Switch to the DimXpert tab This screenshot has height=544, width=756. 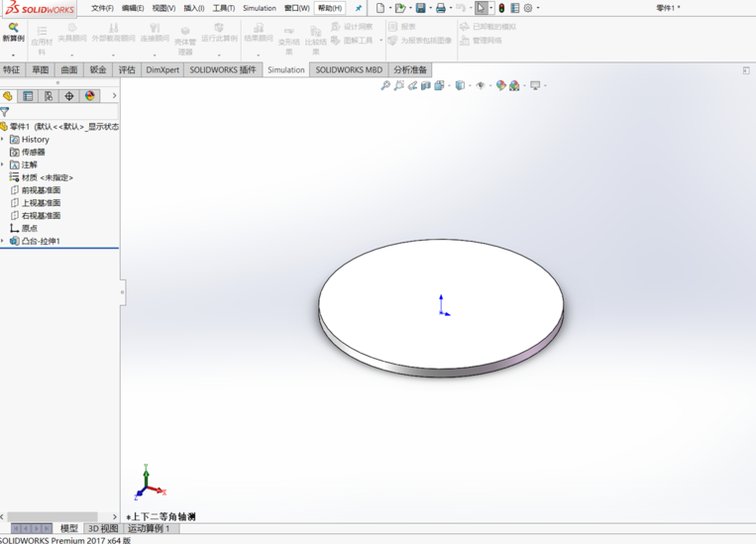[162, 70]
